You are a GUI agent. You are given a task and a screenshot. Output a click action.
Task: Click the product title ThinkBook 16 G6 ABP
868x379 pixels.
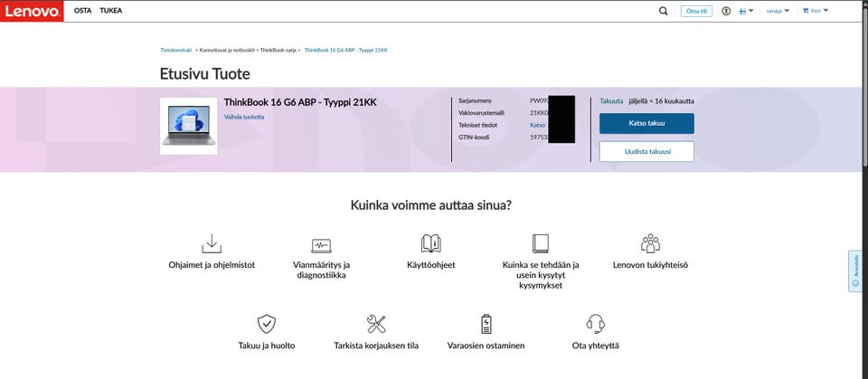300,102
